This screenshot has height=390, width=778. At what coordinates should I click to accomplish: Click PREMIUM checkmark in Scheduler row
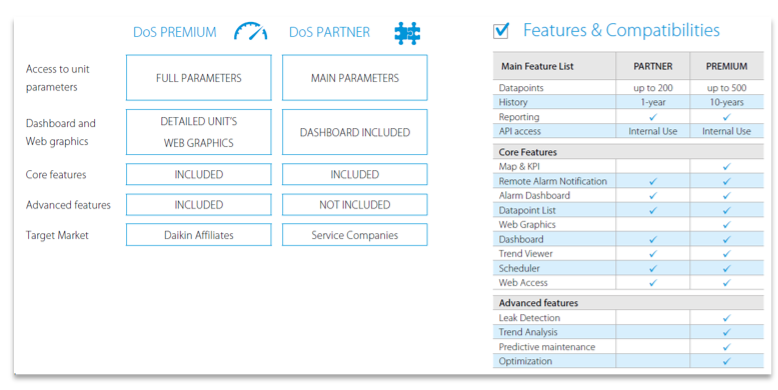tap(726, 268)
